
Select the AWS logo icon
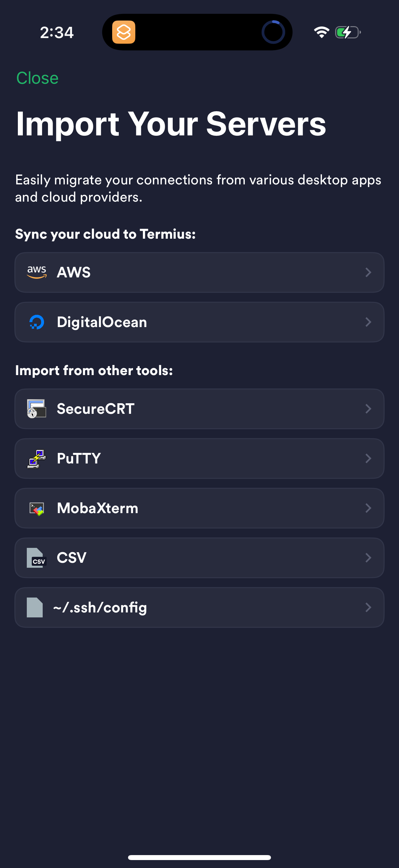(x=37, y=272)
